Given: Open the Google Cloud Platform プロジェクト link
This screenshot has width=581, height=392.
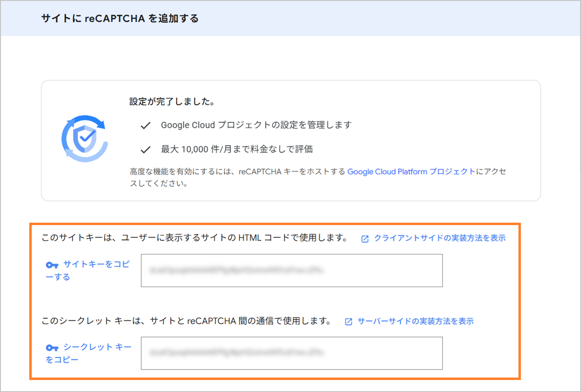Looking at the screenshot, I should [x=411, y=172].
